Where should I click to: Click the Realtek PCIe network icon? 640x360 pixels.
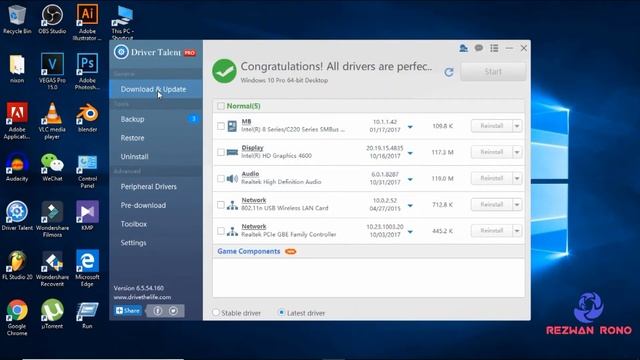(x=232, y=231)
